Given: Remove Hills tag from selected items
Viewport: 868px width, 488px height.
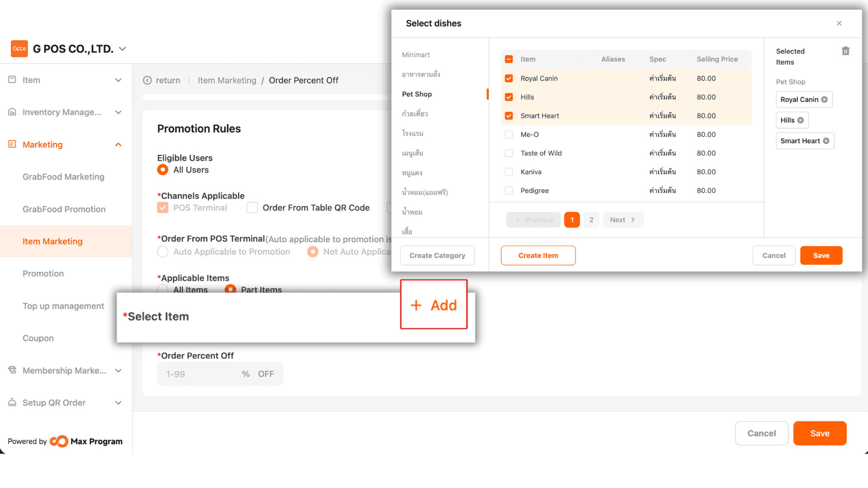Looking at the screenshot, I should pyautogui.click(x=801, y=120).
